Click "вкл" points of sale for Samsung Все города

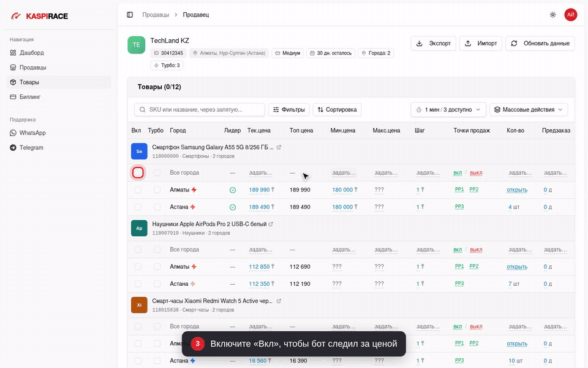click(458, 173)
